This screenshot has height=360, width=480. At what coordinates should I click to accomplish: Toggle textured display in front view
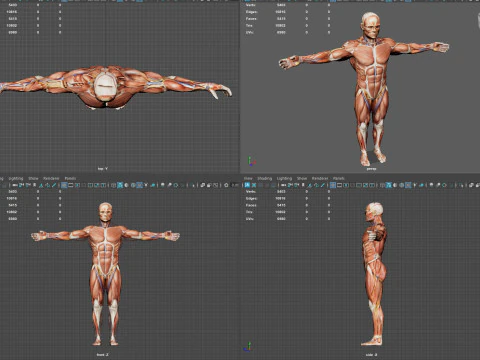[139, 185]
